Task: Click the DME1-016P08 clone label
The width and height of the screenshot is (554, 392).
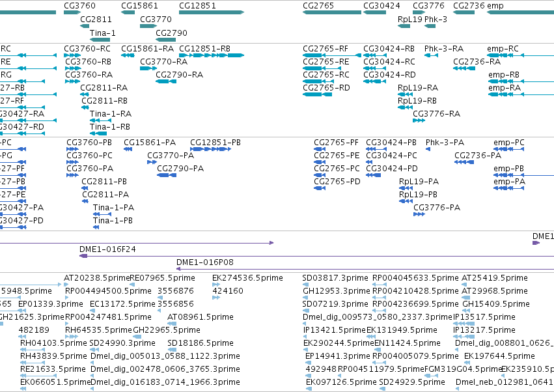Action: pos(205,262)
